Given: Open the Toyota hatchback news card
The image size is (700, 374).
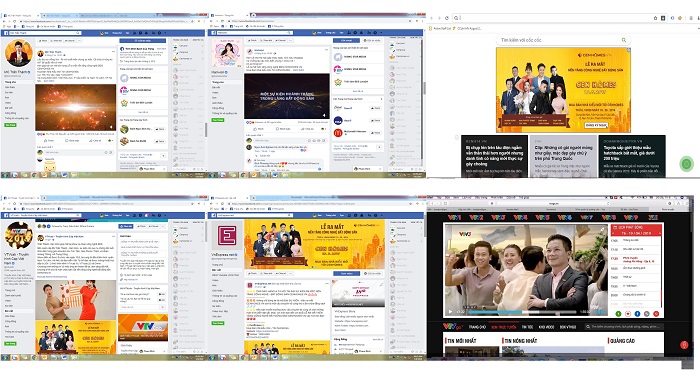Looking at the screenshot, I should 632,156.
